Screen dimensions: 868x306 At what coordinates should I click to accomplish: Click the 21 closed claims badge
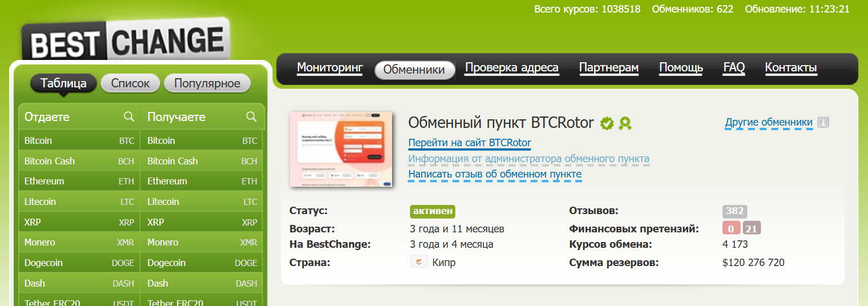752,229
